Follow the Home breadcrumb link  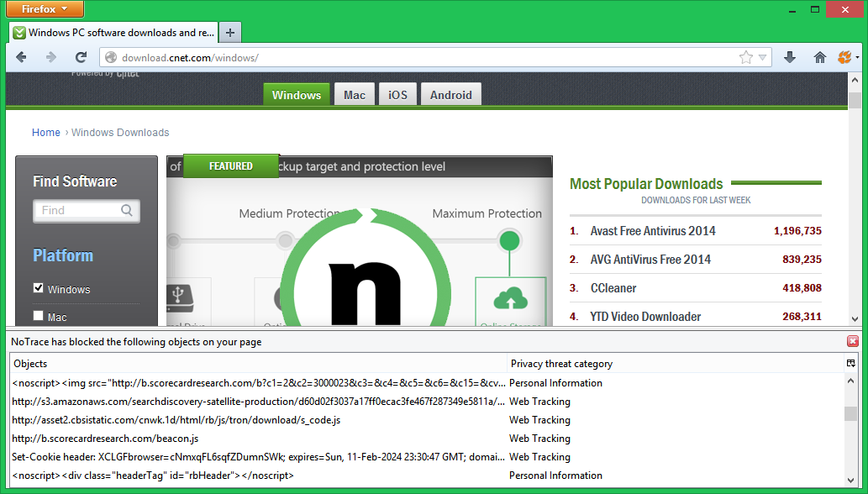(46, 132)
